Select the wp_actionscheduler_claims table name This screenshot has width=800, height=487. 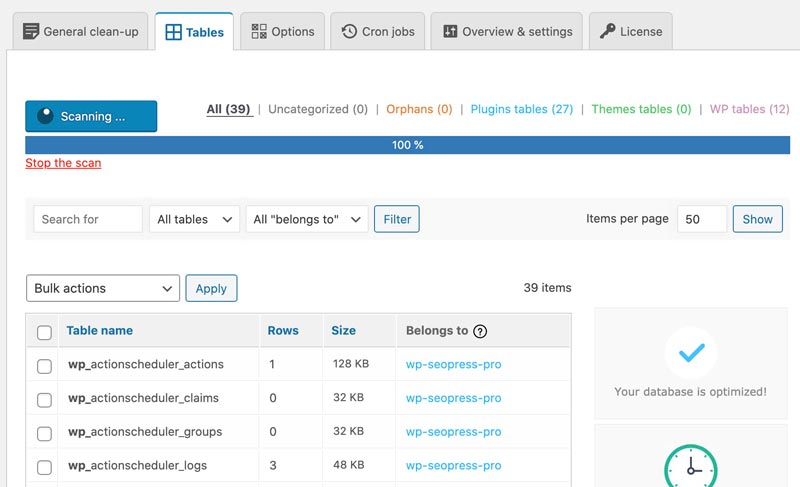pos(143,398)
